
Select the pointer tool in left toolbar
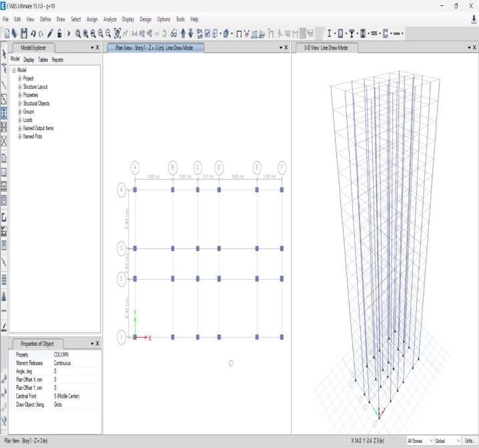(4, 54)
